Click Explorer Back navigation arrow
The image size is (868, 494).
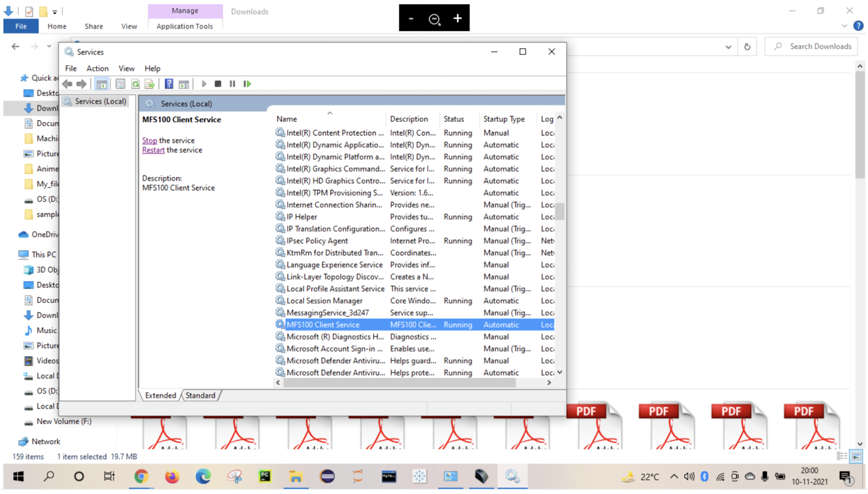tap(15, 47)
